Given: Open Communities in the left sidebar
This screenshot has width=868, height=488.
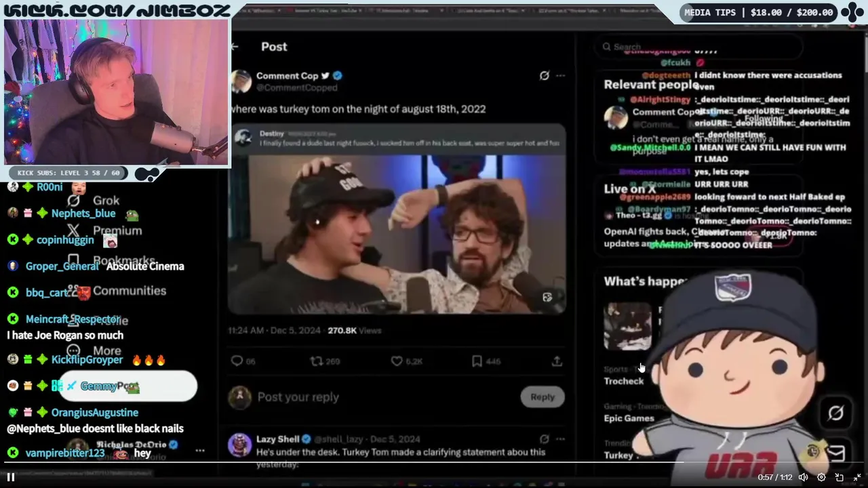Looking at the screenshot, I should tap(117, 291).
